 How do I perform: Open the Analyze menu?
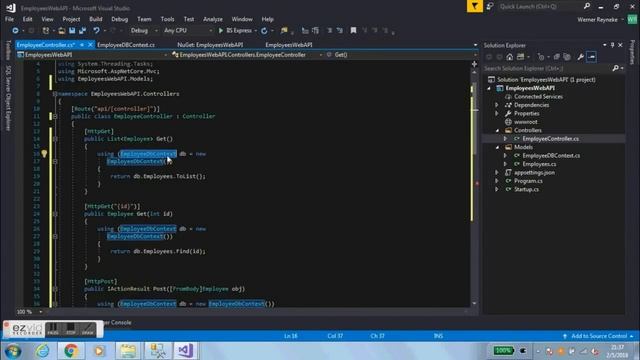(x=213, y=19)
